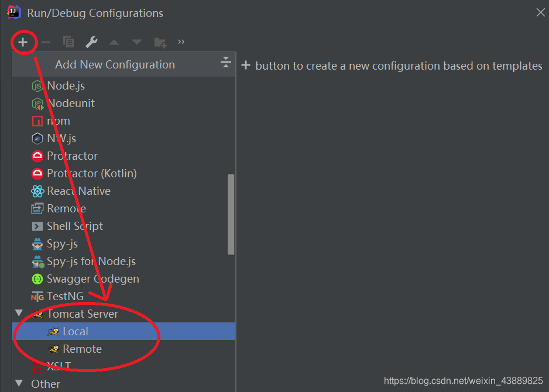Click the Node.js icon
The height and width of the screenshot is (392, 549).
click(x=37, y=86)
